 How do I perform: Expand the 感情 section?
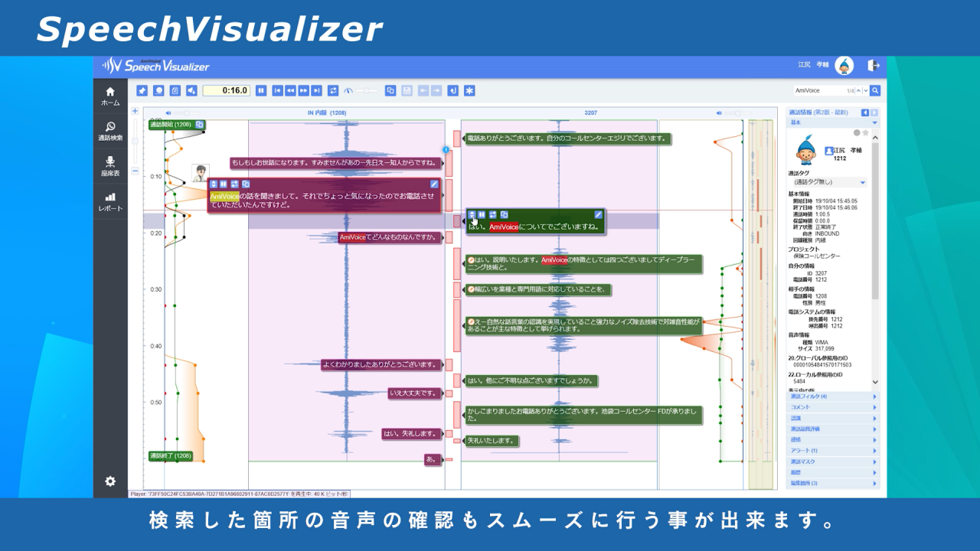click(x=834, y=440)
